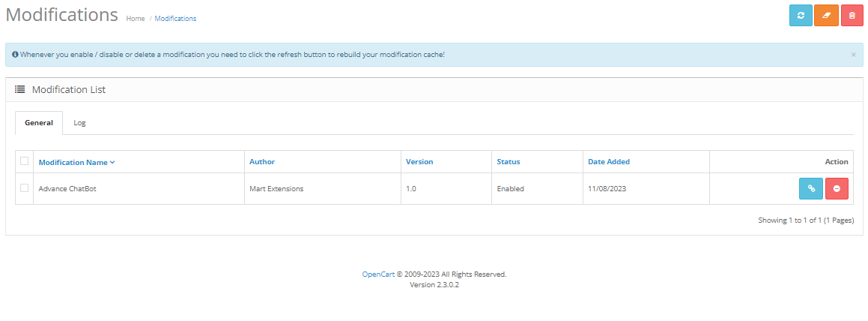Sort by Modification Name column

coord(73,163)
